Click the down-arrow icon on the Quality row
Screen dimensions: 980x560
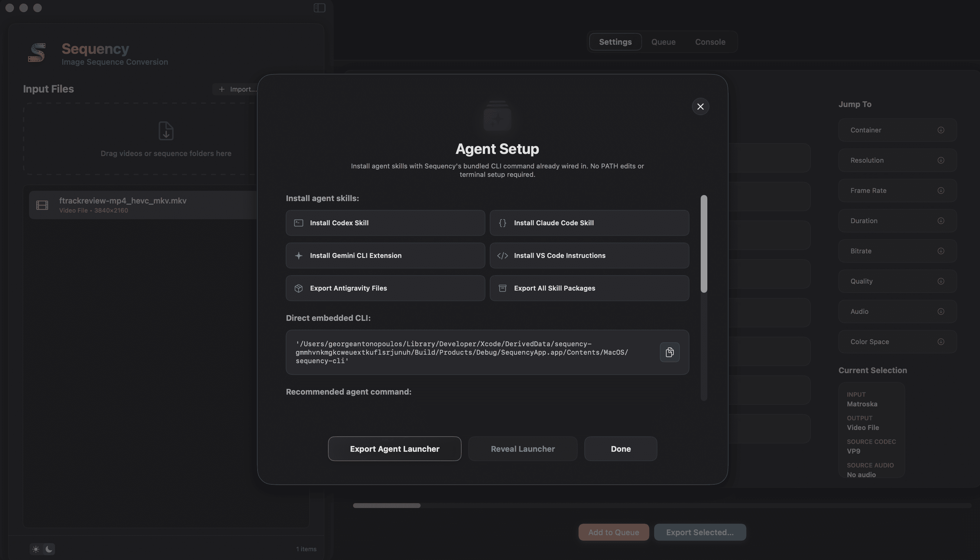[x=941, y=281]
